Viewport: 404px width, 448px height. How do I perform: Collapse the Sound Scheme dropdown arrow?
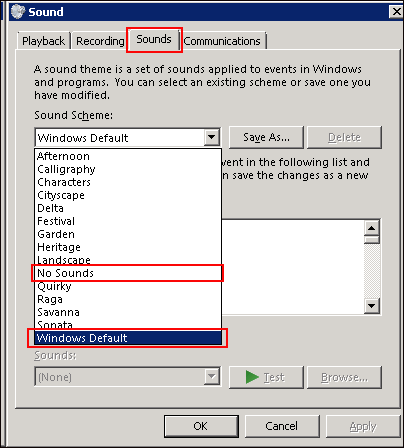212,137
